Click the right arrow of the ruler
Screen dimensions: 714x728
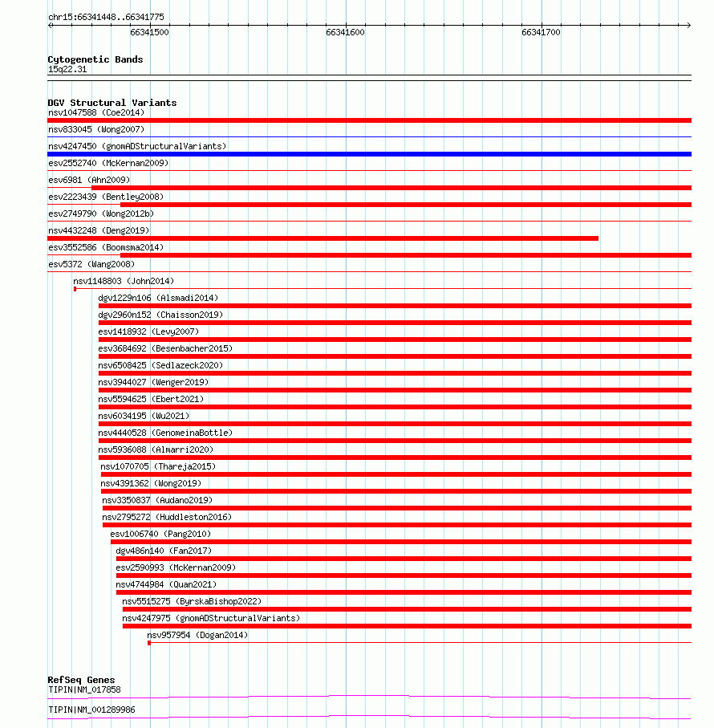pos(688,25)
